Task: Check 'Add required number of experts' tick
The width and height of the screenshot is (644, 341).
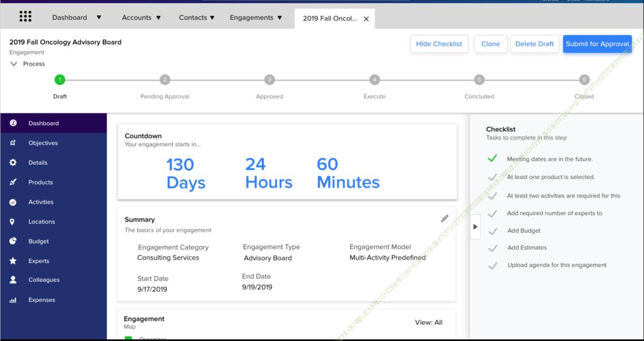Action: pos(493,213)
